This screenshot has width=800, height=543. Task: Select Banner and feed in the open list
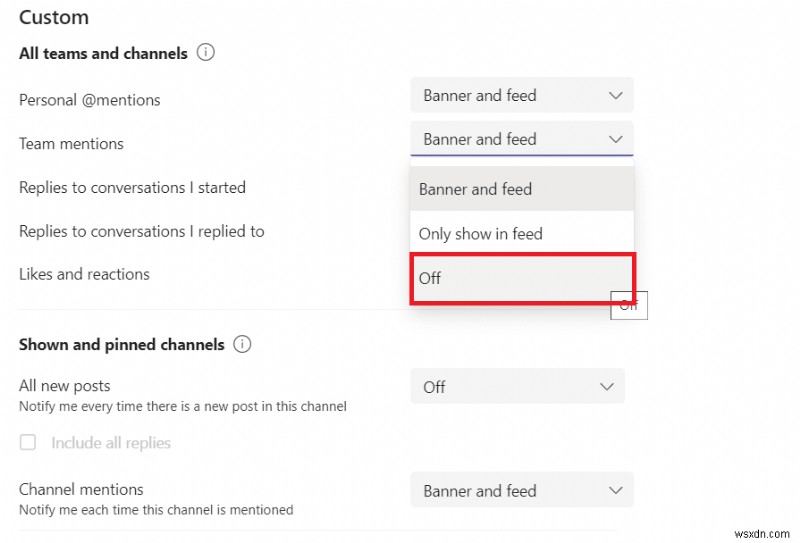click(475, 189)
